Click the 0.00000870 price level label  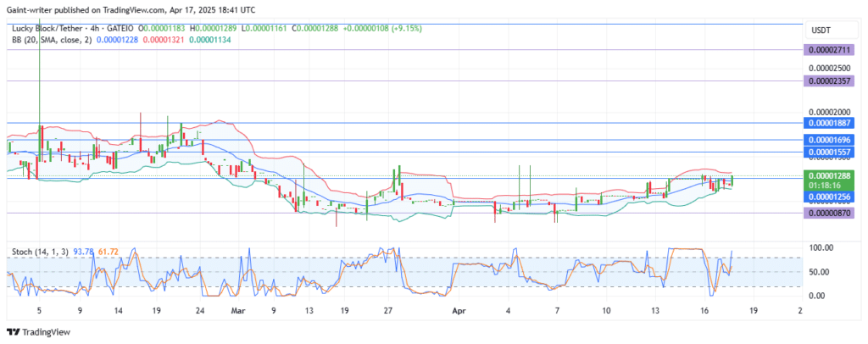pyautogui.click(x=829, y=213)
